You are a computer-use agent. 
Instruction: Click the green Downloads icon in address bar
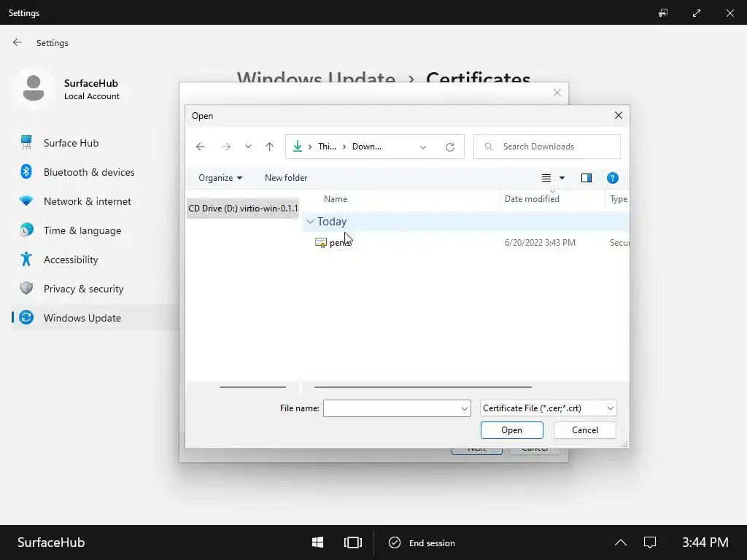point(298,146)
